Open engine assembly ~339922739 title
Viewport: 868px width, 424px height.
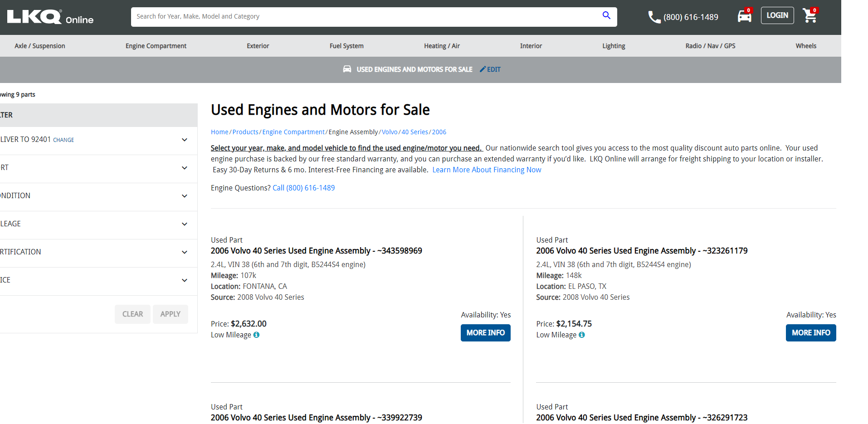coord(317,418)
